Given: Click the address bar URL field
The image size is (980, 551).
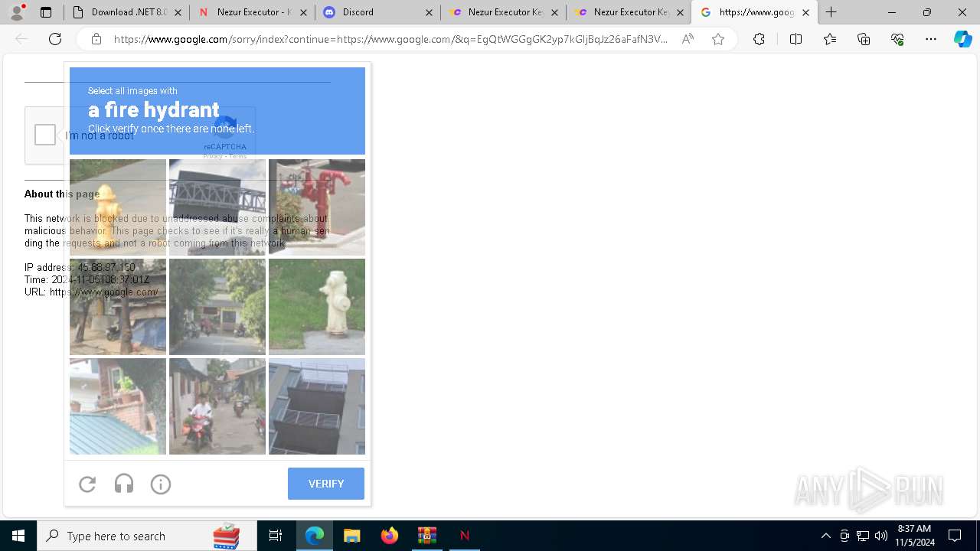Looking at the screenshot, I should 390,39.
